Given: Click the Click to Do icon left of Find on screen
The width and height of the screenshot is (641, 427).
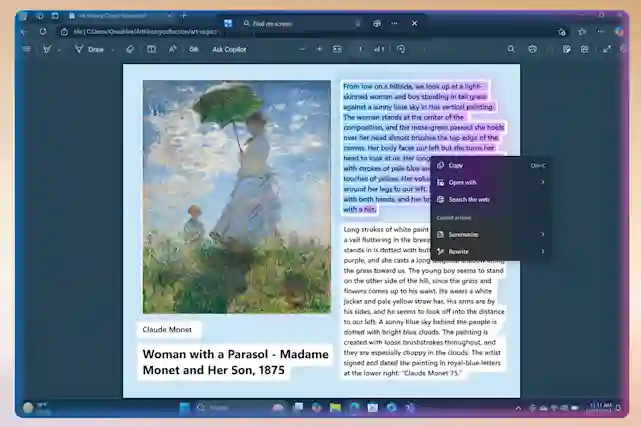Looking at the screenshot, I should point(228,24).
